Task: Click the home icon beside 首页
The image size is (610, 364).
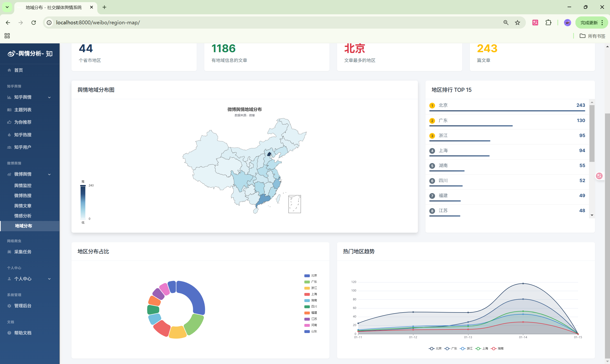Action: tap(9, 70)
